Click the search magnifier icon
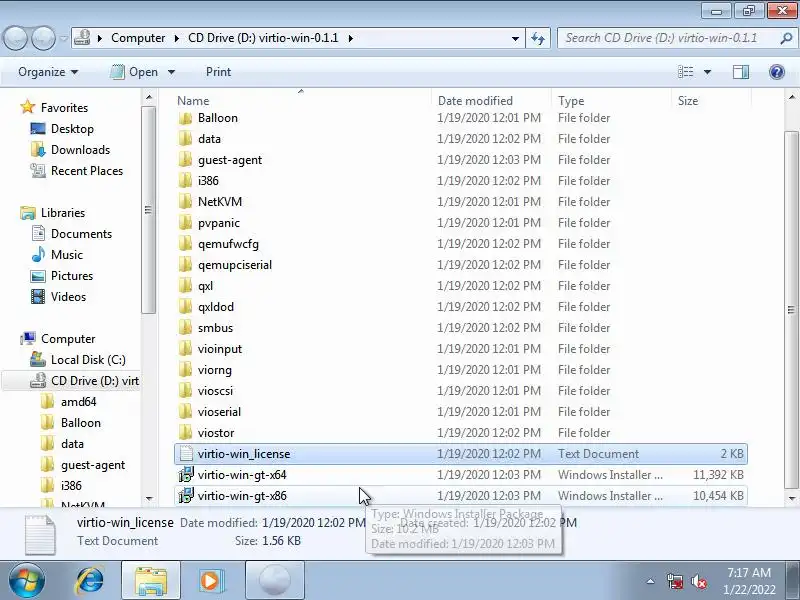The width and height of the screenshot is (800, 600). [786, 38]
